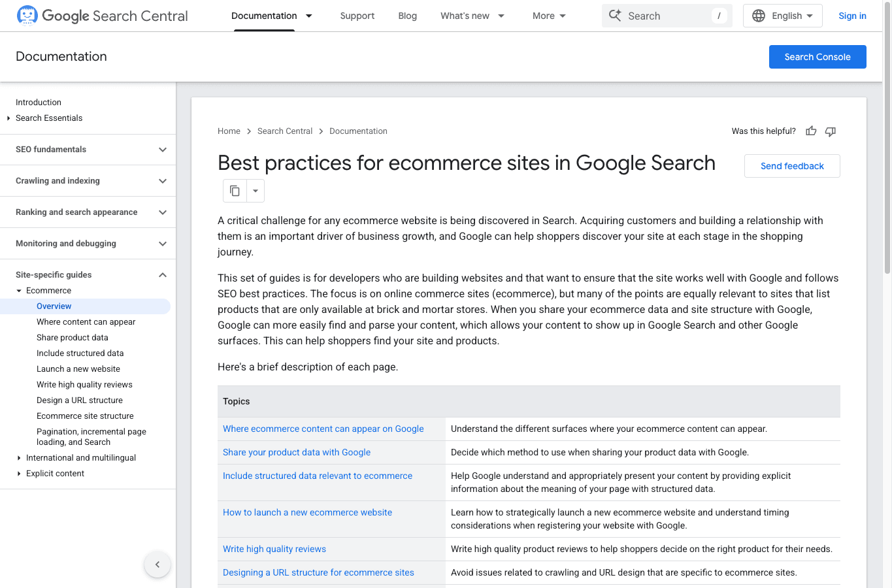Open Write high quality reviews table link
Screen dimensions: 892x588
click(274, 549)
